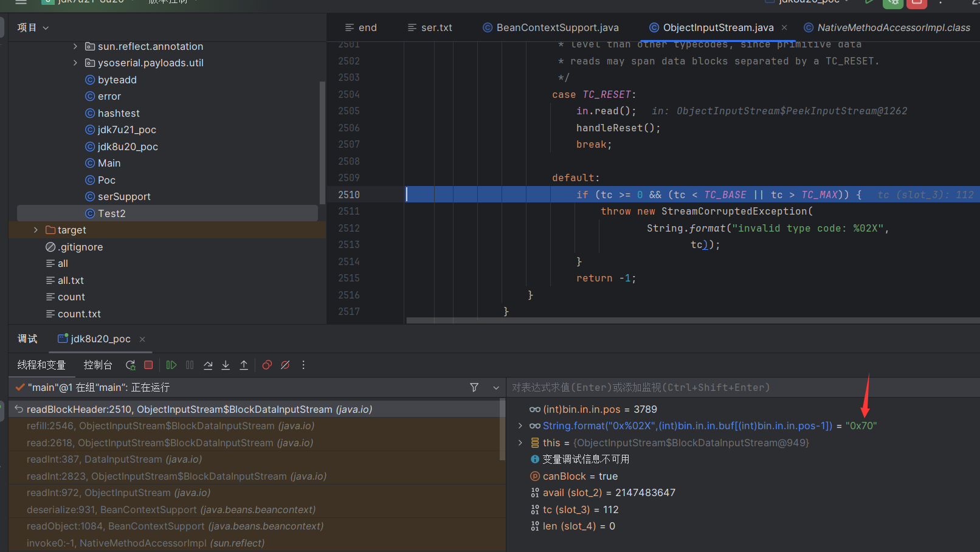Select readBlockHeader:2510 stack frame

(x=257, y=409)
